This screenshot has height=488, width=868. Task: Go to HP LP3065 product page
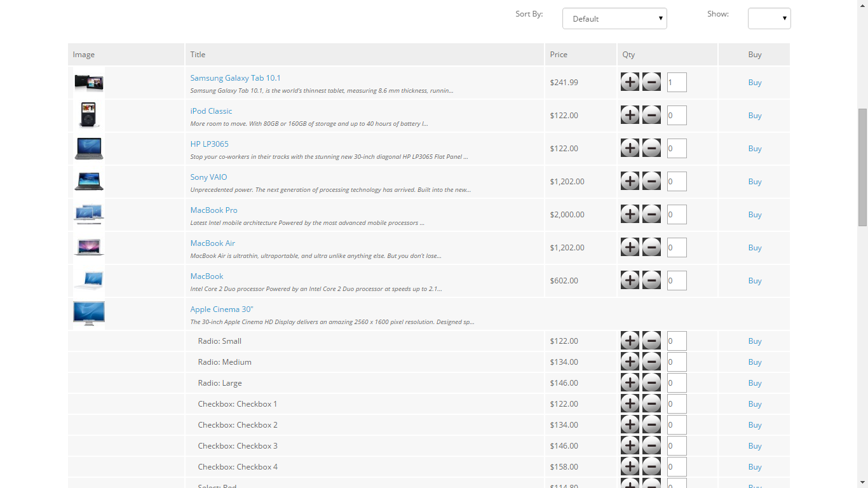tap(209, 144)
